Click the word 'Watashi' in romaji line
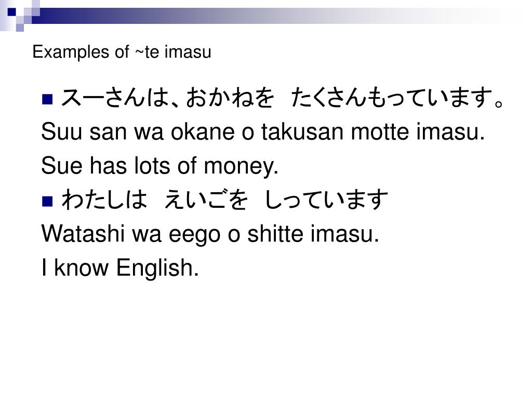This screenshot has height=399, width=532. point(83,234)
